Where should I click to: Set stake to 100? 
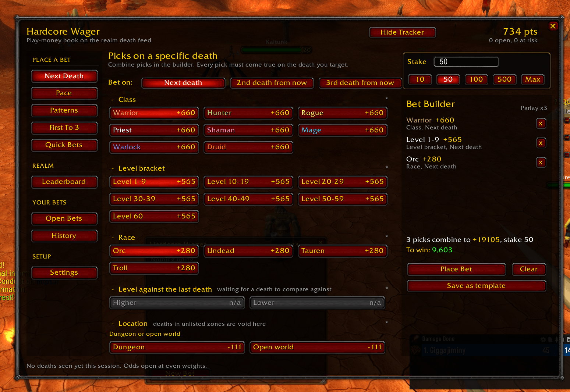tap(477, 79)
